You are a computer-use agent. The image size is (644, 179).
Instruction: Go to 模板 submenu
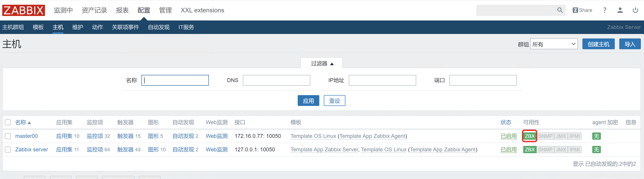(38, 27)
